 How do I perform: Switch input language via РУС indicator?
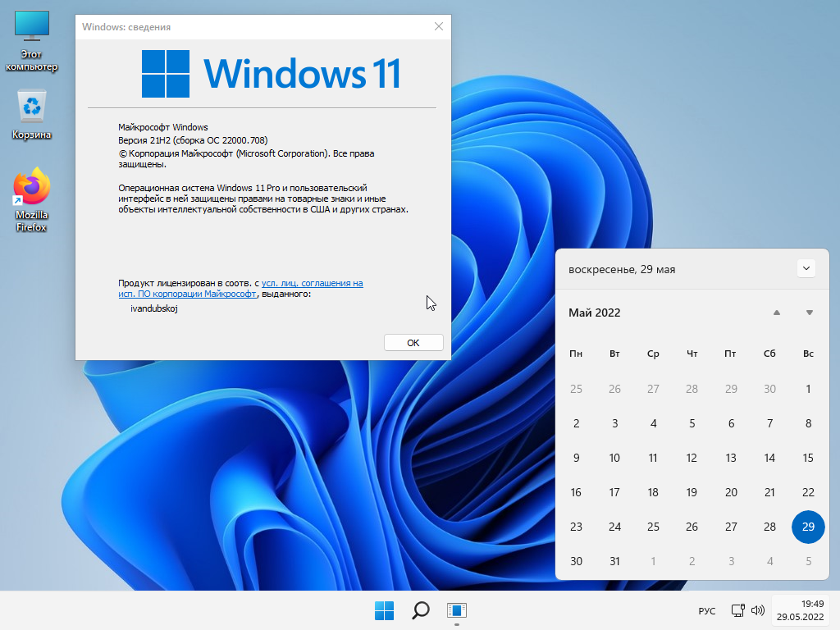point(706,611)
